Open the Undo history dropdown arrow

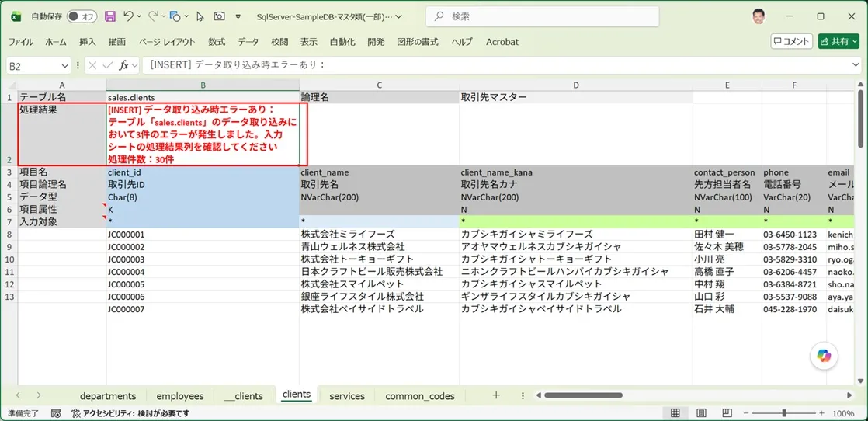click(139, 16)
